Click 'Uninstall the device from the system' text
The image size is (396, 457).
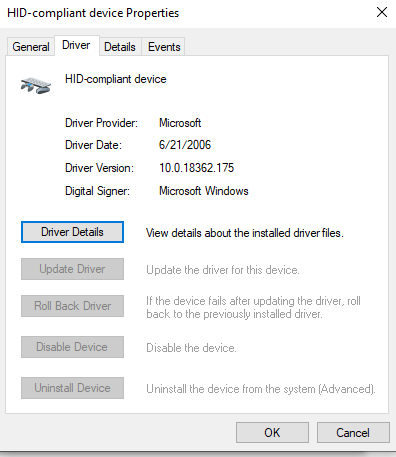261,389
